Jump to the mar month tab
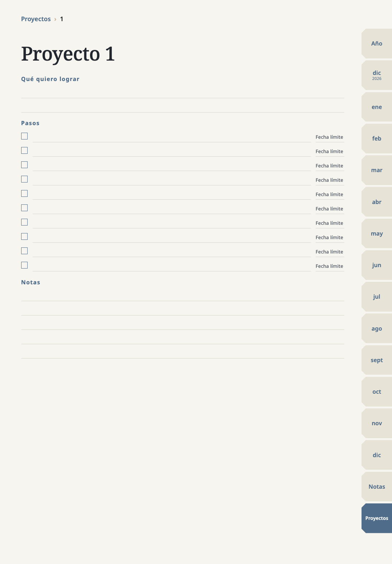Screen dimensions: 392x564 pyautogui.click(x=377, y=170)
